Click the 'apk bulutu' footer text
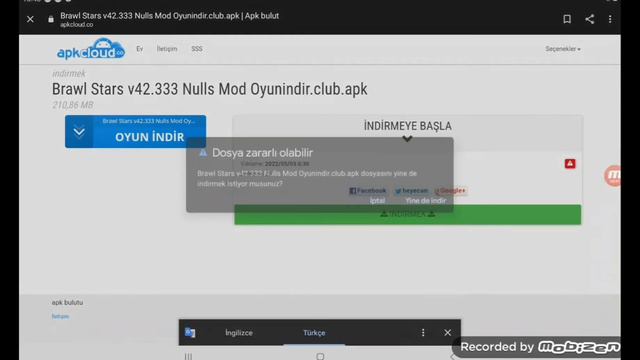Image resolution: width=640 pixels, height=360 pixels. click(x=67, y=302)
